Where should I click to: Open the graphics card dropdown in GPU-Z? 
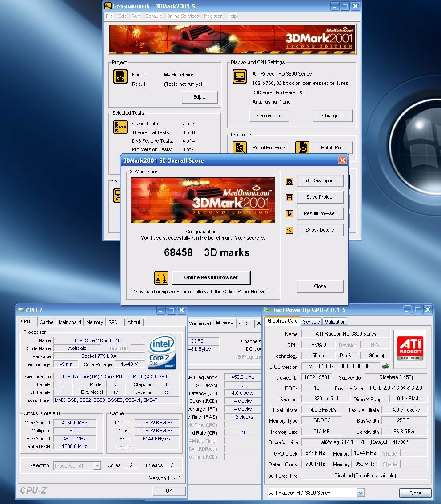click(361, 492)
